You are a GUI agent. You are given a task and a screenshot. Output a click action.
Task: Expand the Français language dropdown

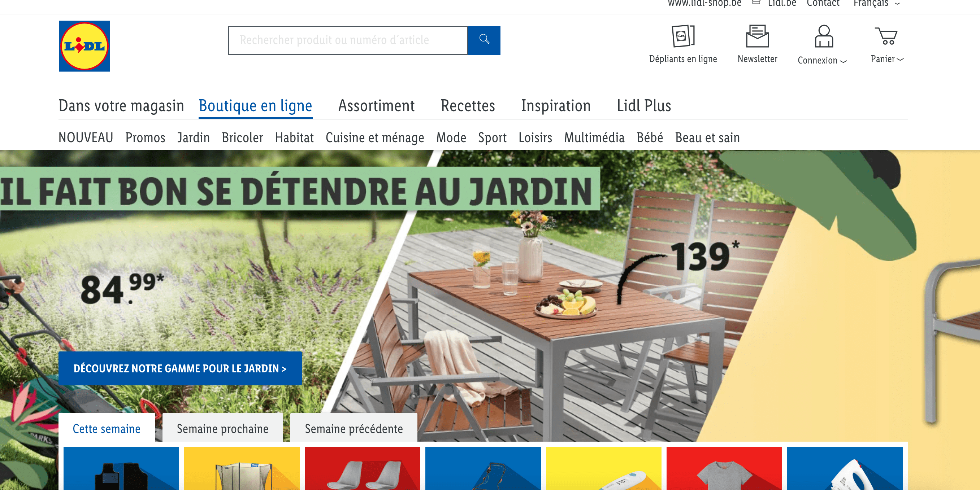(x=876, y=3)
